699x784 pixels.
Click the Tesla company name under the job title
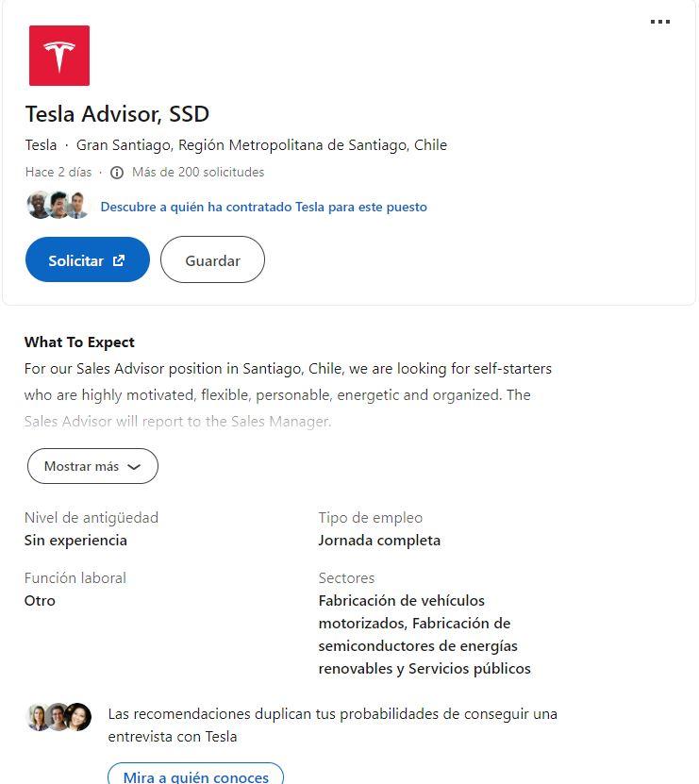click(x=41, y=145)
